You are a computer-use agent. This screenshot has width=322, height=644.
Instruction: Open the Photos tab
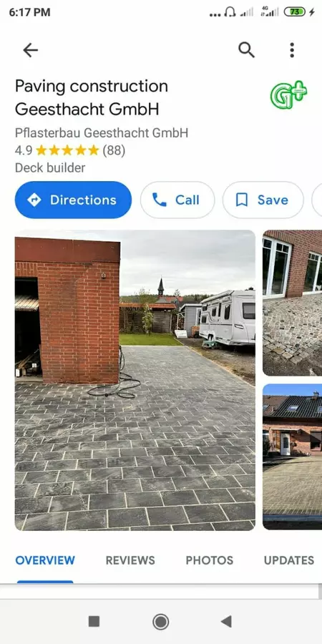[210, 560]
